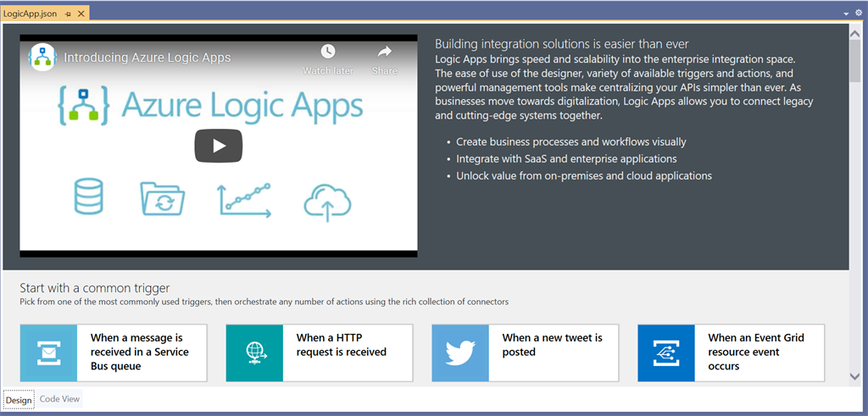Select the Event Grid trigger icon
The image size is (868, 416).
[666, 353]
